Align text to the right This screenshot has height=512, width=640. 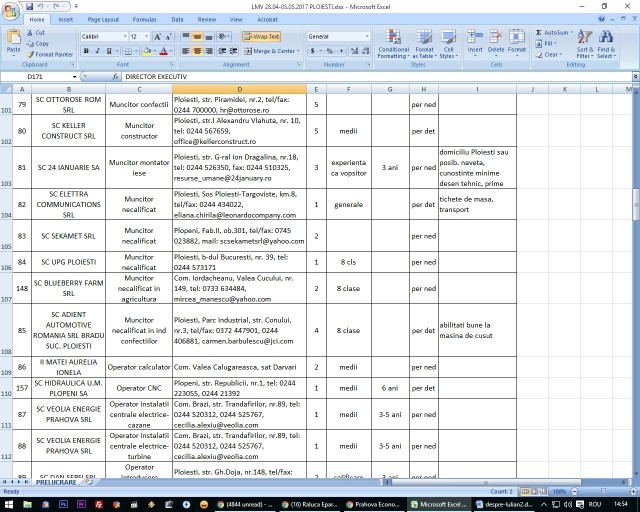209,51
